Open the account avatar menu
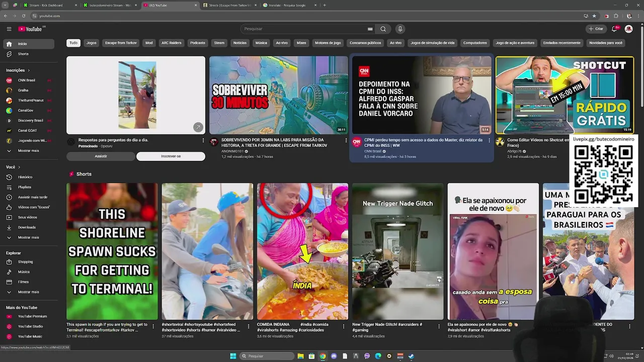This screenshot has width=644, height=362. 628,29
